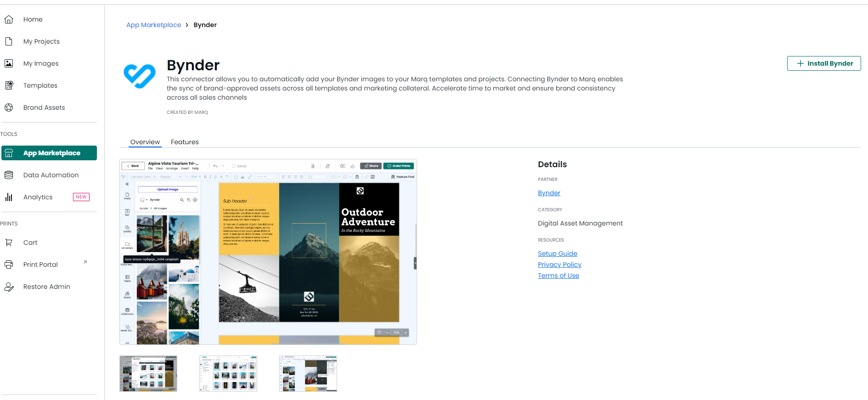Select the third preview thumbnail

[x=308, y=373]
